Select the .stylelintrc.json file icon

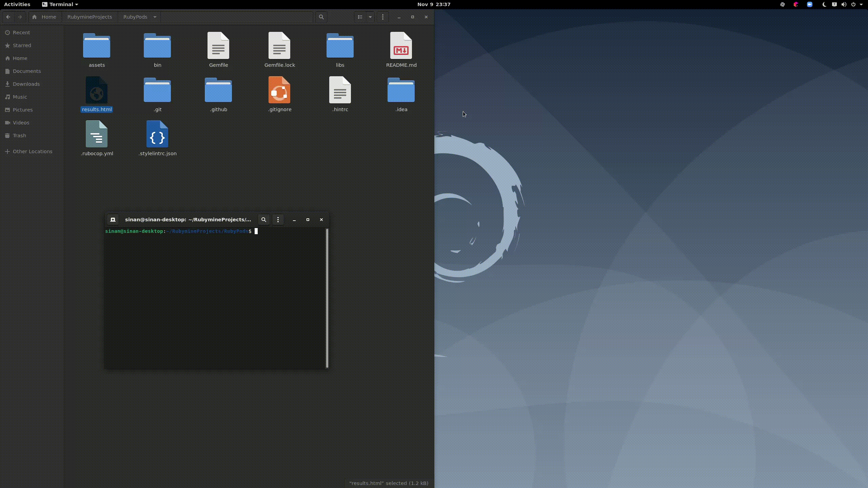coord(157,134)
